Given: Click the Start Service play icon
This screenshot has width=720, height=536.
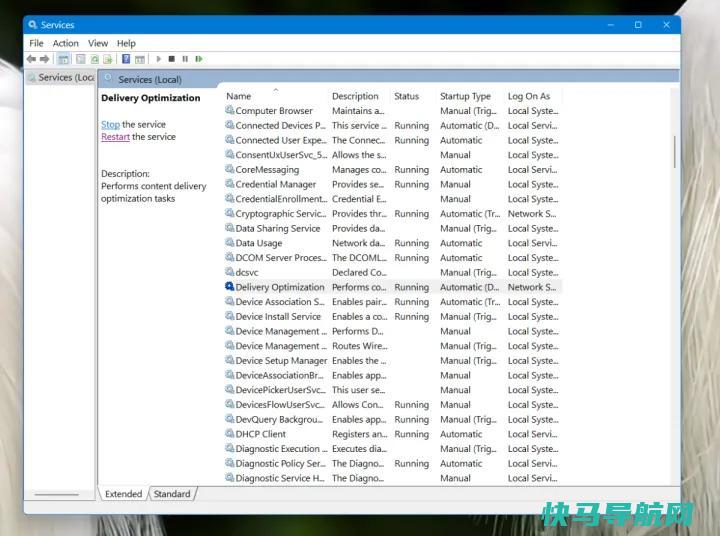Looking at the screenshot, I should coord(158,59).
